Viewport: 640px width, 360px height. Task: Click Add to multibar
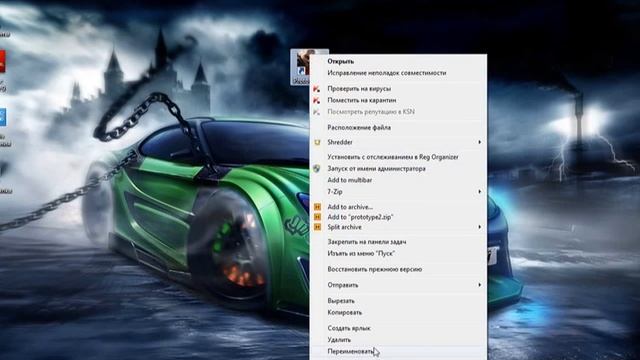349,180
